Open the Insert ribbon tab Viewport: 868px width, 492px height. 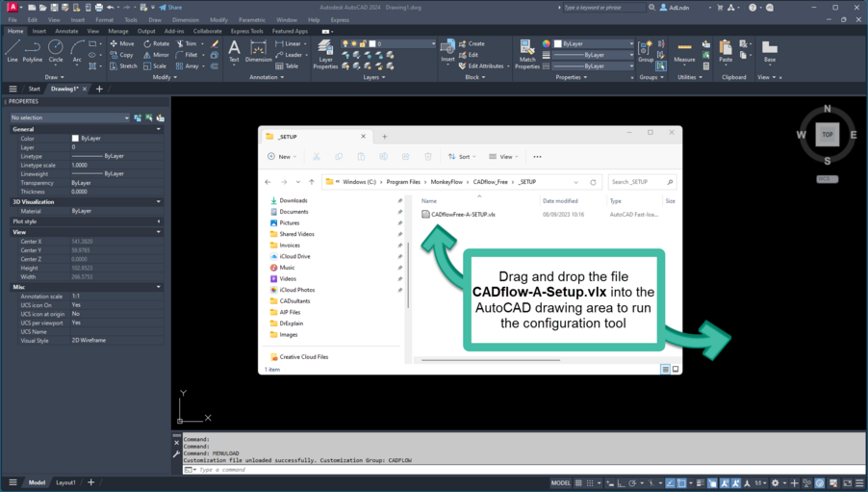point(39,31)
